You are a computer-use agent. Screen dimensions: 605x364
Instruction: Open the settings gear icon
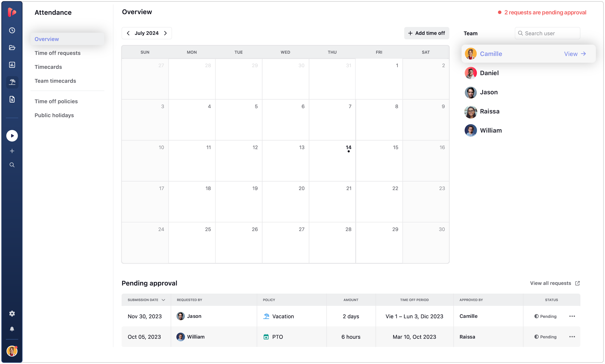click(12, 314)
